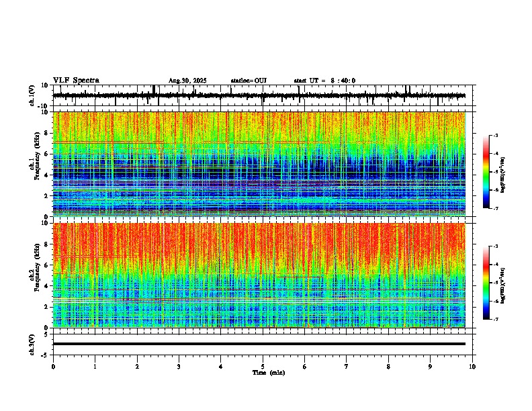Click the "ch.1(V)" waveform axis label
Image resolution: width=532 pixels, height=411 pixels.
[x=32, y=95]
